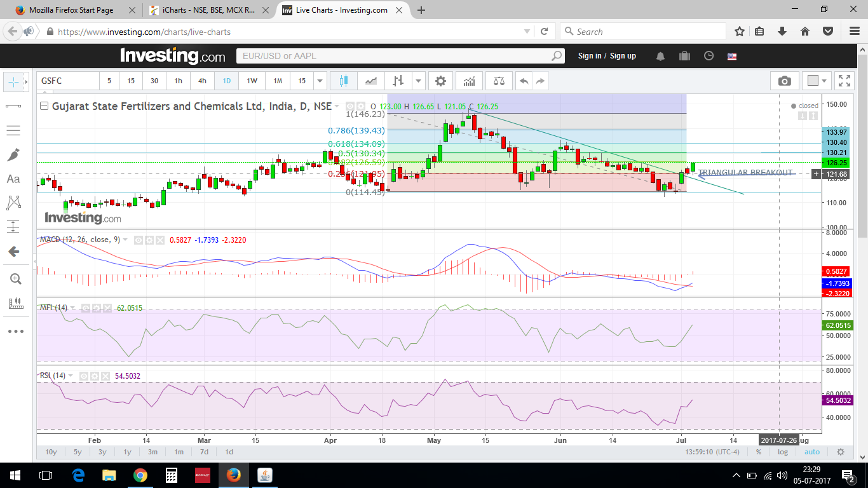This screenshot has height=488, width=868.
Task: Click the left back-arrow icon in sidebar
Action: tap(13, 252)
